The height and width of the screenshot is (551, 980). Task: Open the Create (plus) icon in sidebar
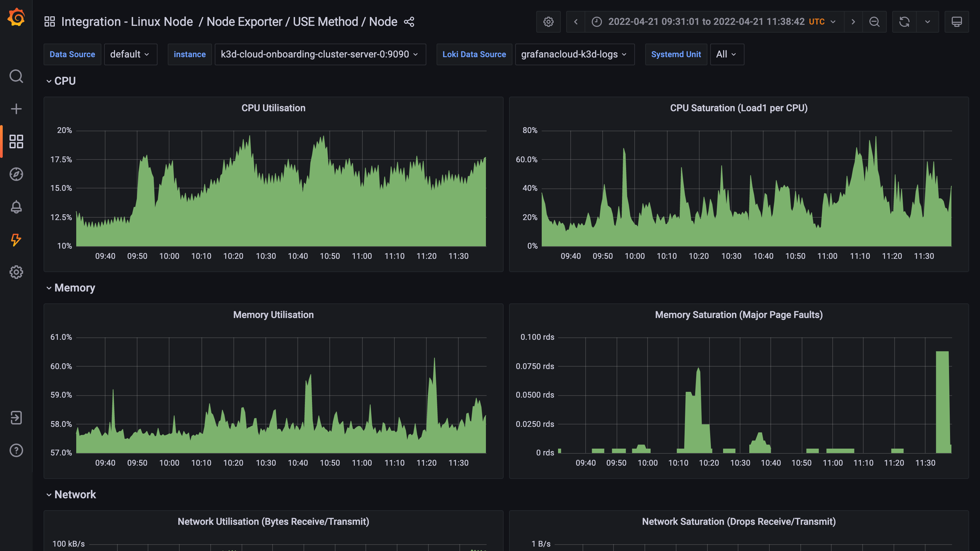tap(16, 109)
